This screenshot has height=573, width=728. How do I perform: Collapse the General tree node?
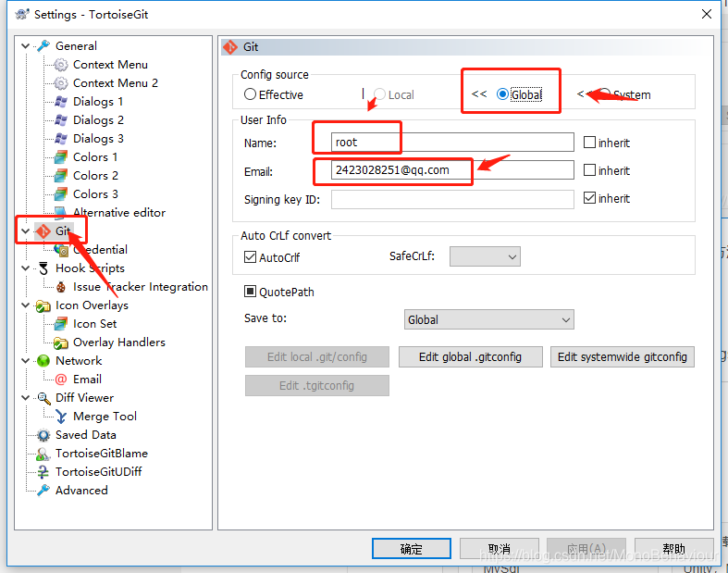(26, 46)
